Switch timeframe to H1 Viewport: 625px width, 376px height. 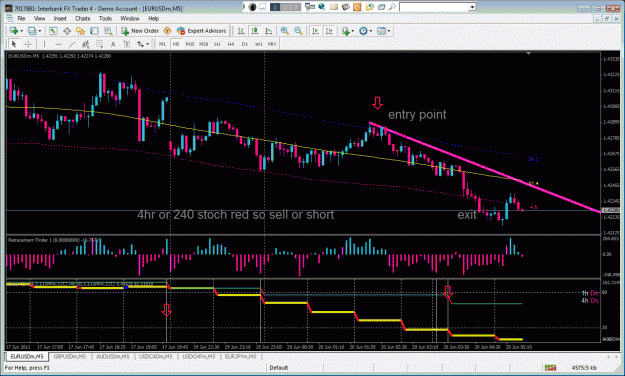(217, 44)
